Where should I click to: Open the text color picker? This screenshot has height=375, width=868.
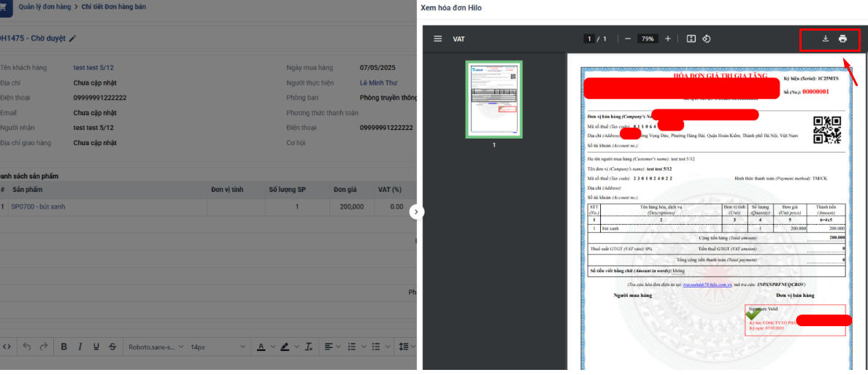(x=261, y=347)
